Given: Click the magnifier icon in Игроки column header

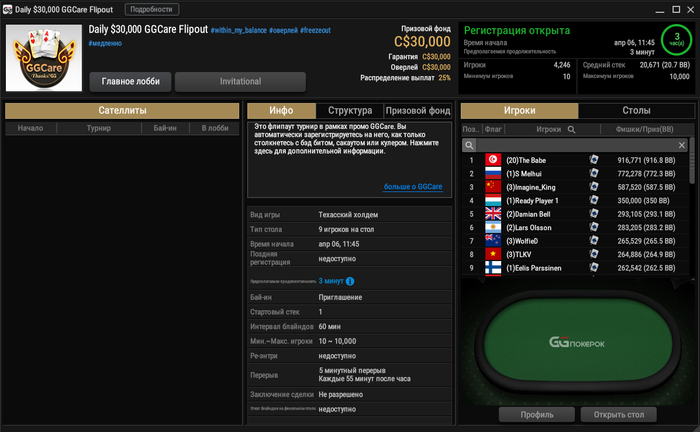Looking at the screenshot, I should (571, 129).
